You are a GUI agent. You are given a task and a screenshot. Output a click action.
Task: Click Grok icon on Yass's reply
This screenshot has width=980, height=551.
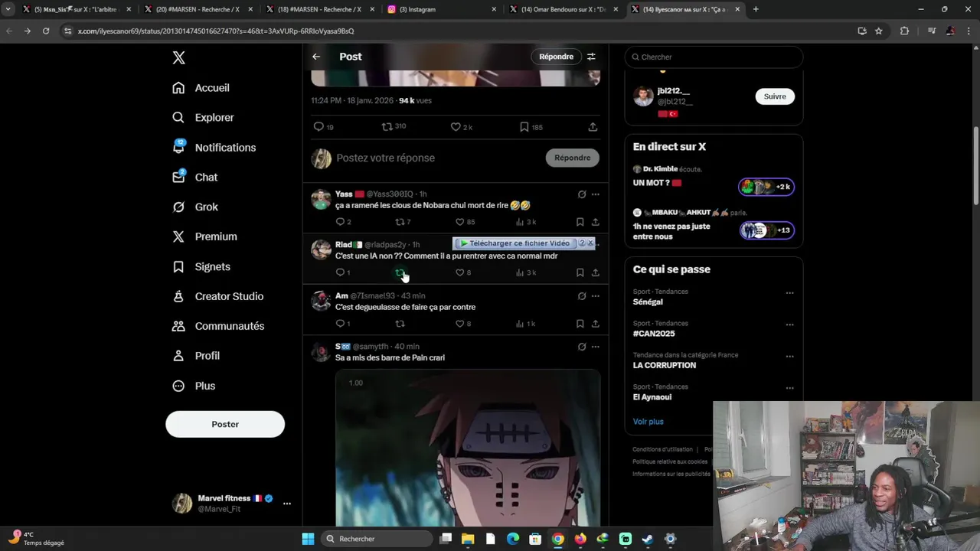pos(582,194)
